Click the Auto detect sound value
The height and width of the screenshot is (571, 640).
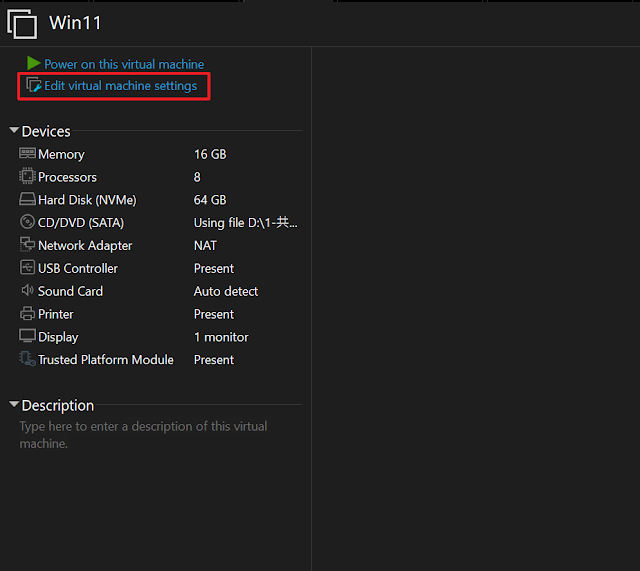tap(226, 291)
